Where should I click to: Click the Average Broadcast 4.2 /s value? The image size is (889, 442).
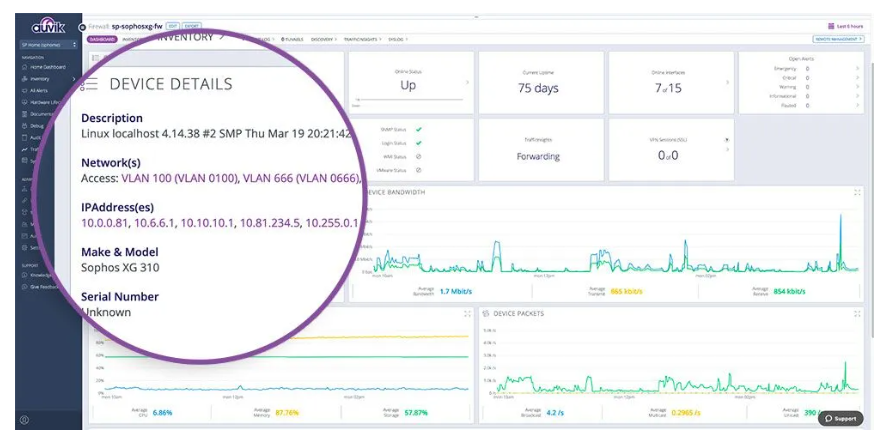557,413
